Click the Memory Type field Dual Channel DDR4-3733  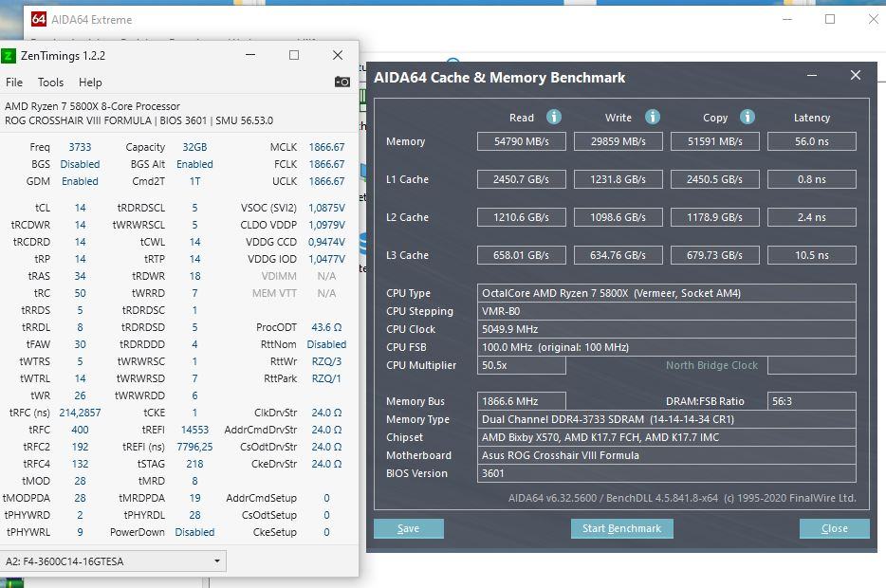pos(667,419)
